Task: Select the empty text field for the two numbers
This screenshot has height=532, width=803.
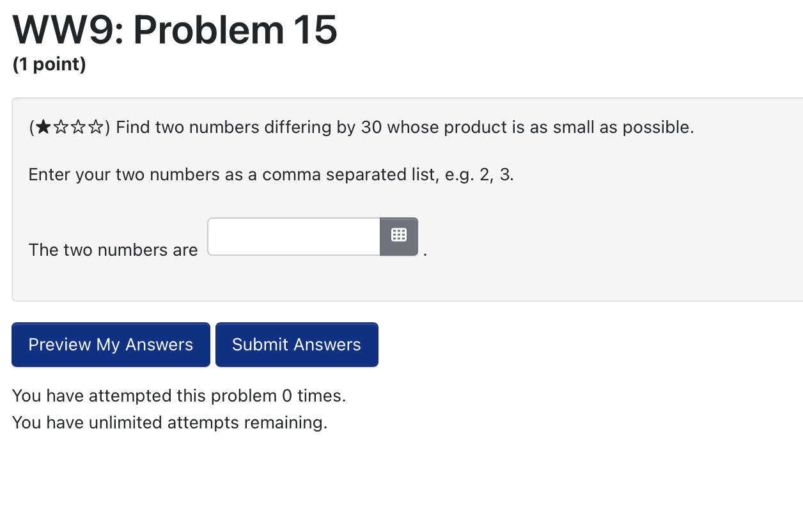Action: [x=294, y=236]
